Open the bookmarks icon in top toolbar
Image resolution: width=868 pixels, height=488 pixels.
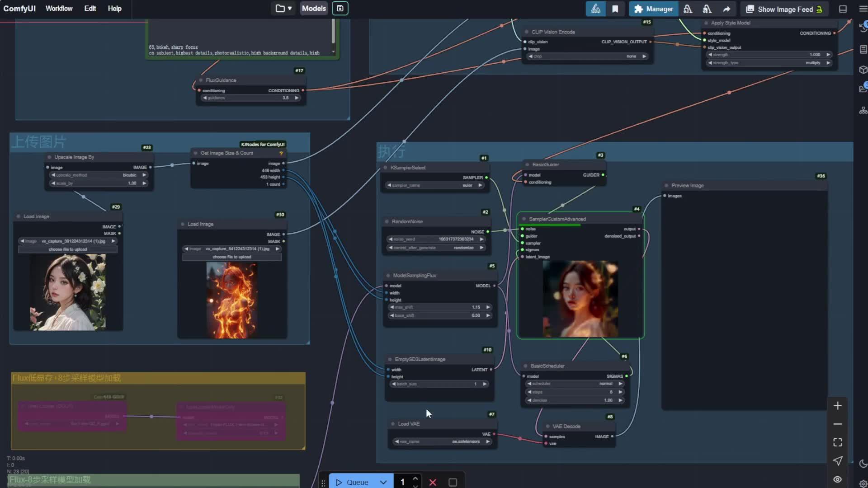click(x=615, y=9)
